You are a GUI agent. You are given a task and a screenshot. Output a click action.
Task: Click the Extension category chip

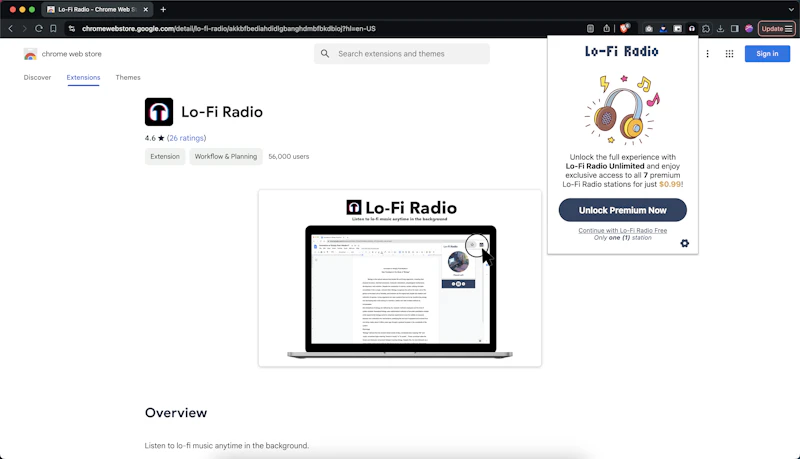pyautogui.click(x=165, y=157)
